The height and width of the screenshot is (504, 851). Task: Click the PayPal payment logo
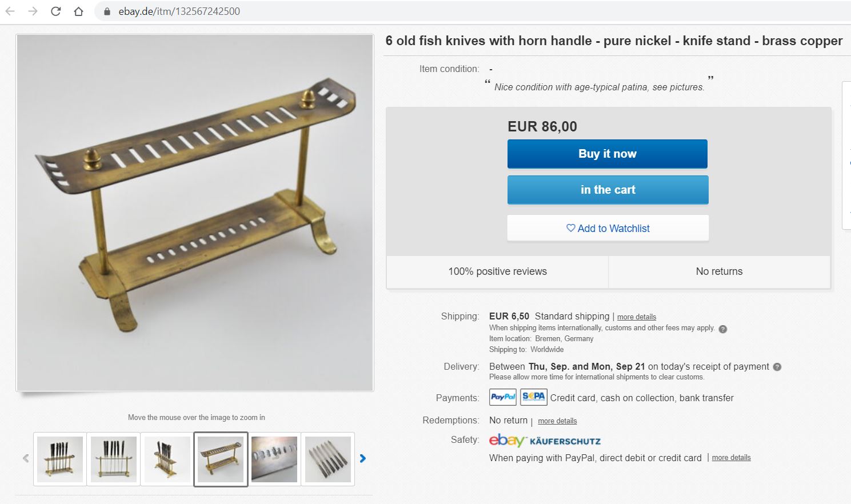tap(503, 397)
